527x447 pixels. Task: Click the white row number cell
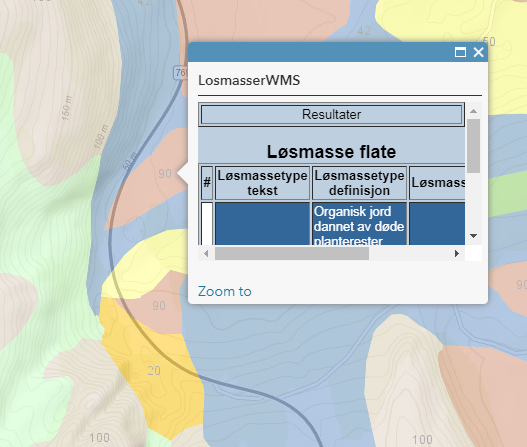pos(207,224)
